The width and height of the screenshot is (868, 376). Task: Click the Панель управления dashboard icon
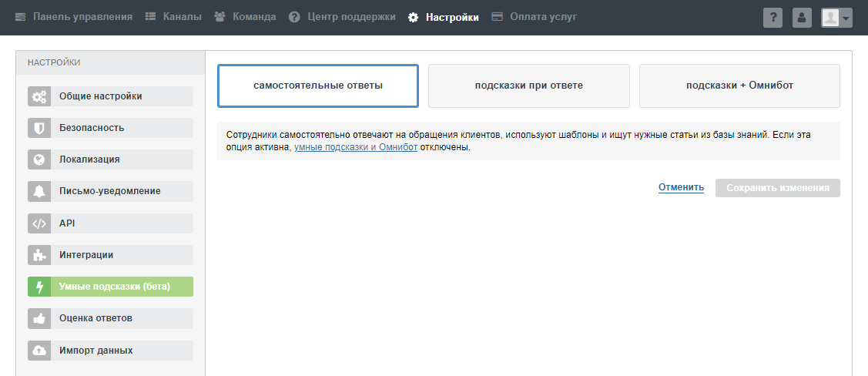21,17
